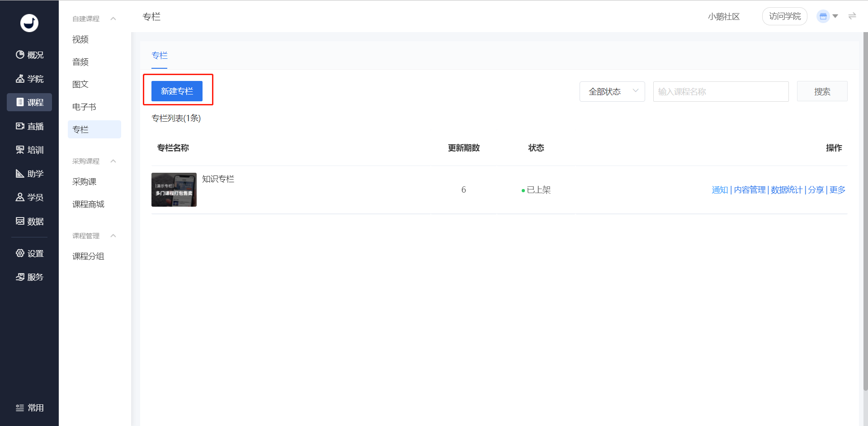This screenshot has height=426, width=868.
Task: Click the 已上架 status text
Action: pos(538,190)
